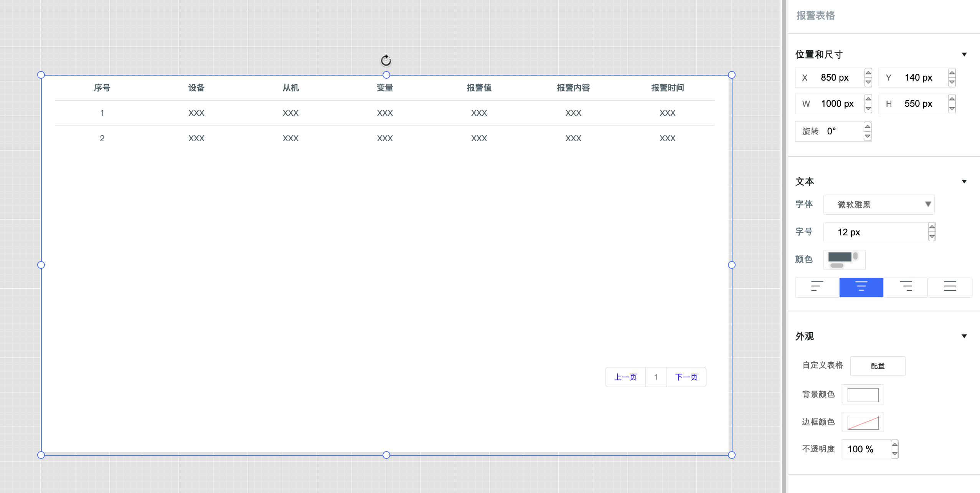980x493 pixels.
Task: Click the top-right resize handle
Action: [x=732, y=75]
